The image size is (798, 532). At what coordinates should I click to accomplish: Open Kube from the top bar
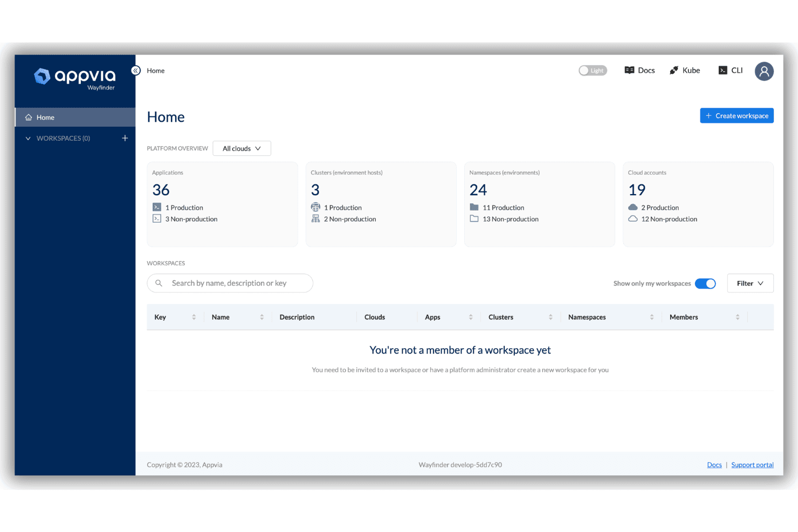pos(685,71)
